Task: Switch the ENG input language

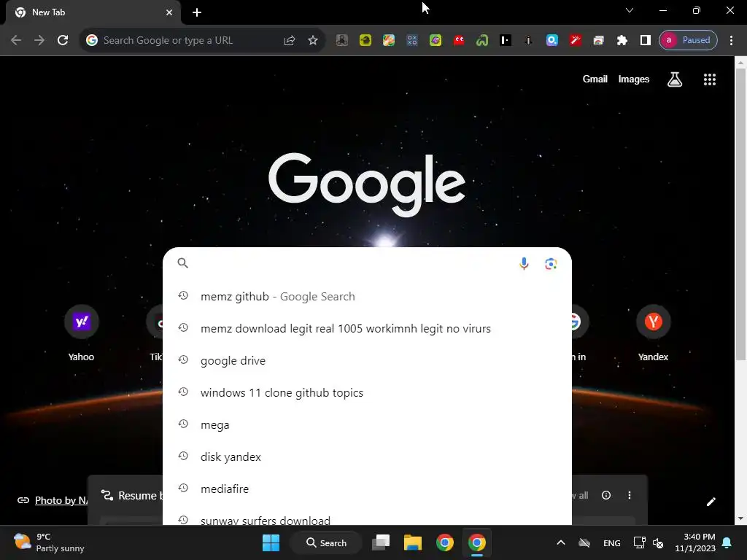Action: pos(612,542)
